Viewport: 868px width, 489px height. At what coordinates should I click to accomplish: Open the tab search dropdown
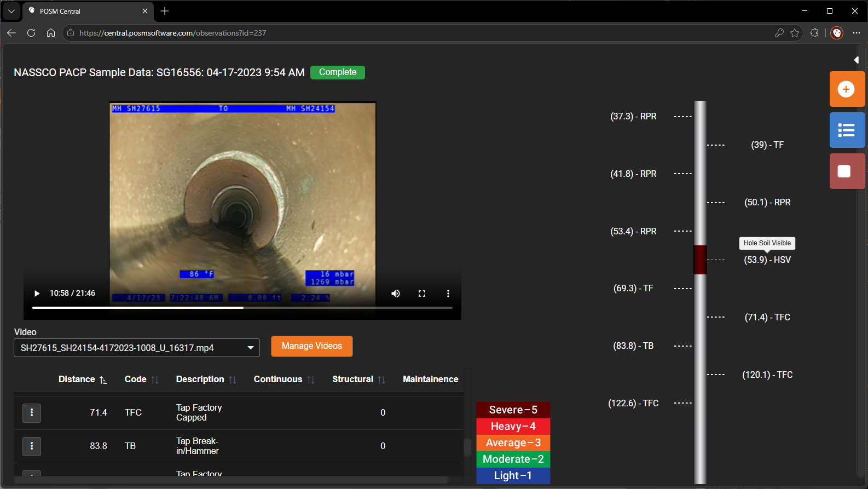11,11
